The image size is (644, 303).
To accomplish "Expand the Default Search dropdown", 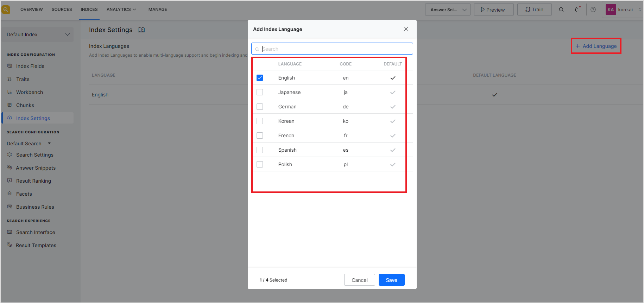I will click(29, 144).
